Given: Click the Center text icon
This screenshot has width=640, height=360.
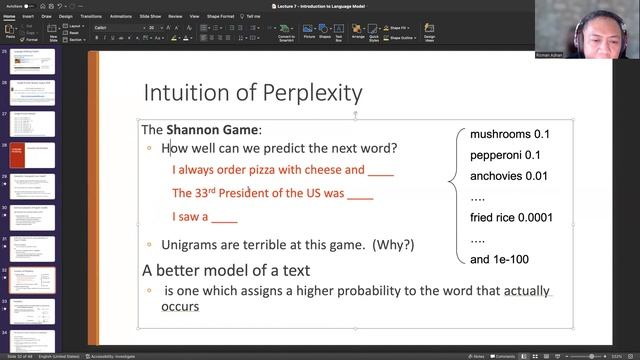Looking at the screenshot, I should click(x=211, y=38).
